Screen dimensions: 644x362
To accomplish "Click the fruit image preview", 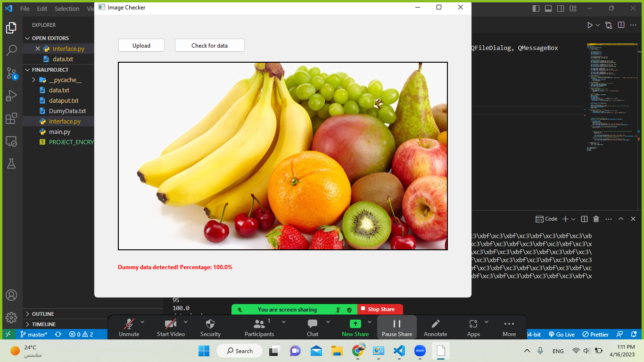I will 282,156.
